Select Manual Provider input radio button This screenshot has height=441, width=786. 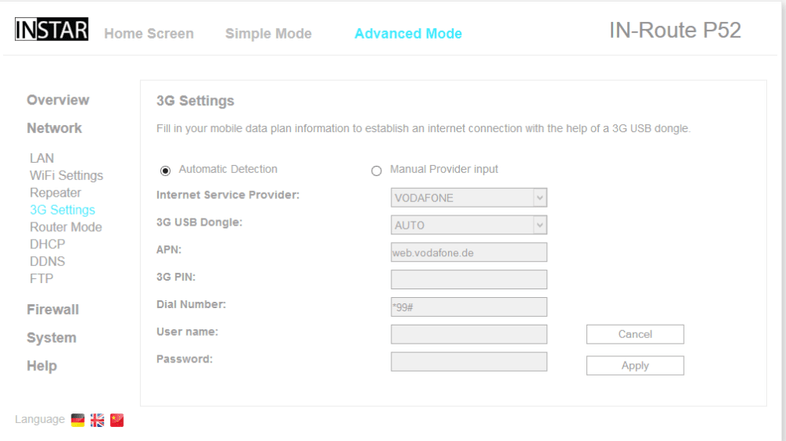(377, 170)
